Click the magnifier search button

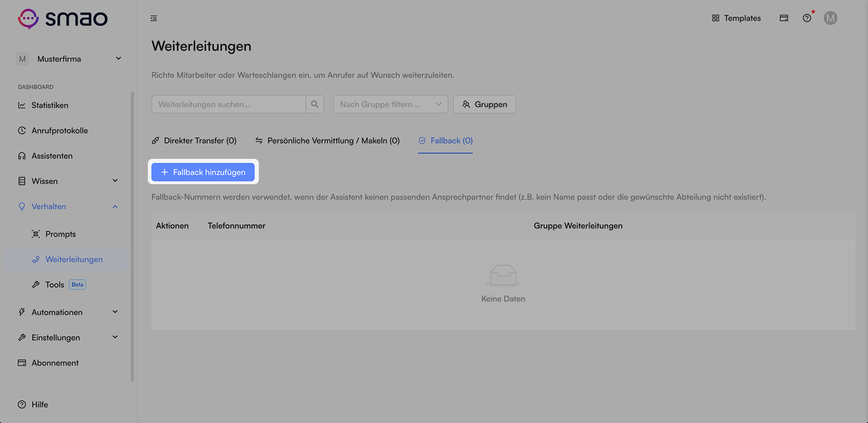315,104
